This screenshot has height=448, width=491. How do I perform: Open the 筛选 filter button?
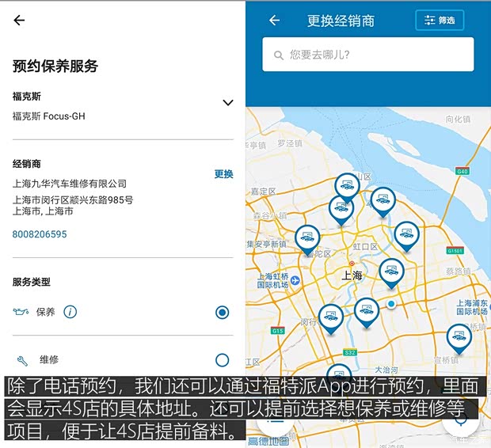(440, 21)
